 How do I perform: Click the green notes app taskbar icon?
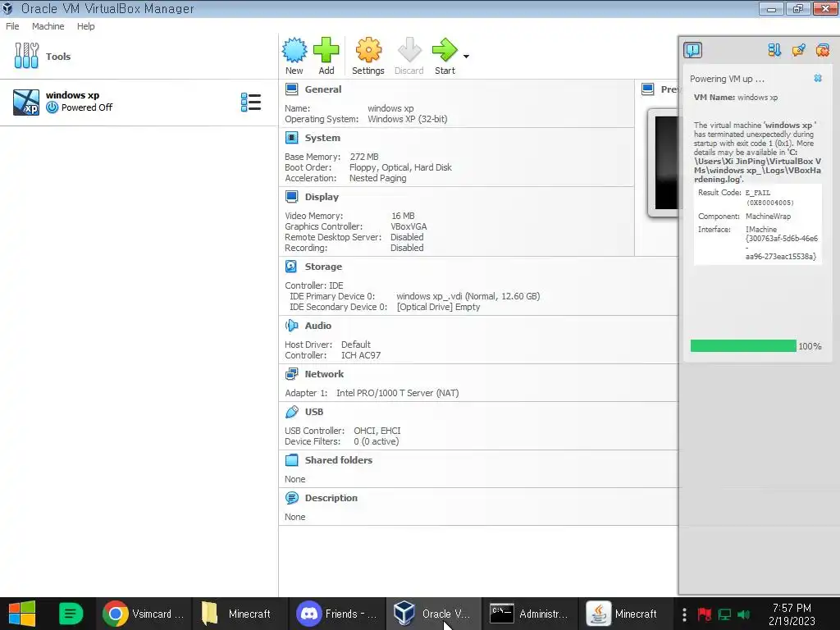click(71, 614)
